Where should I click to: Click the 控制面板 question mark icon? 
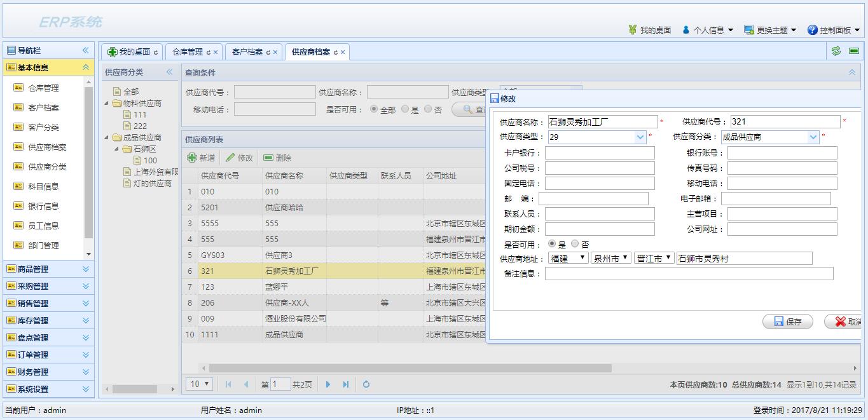point(812,29)
